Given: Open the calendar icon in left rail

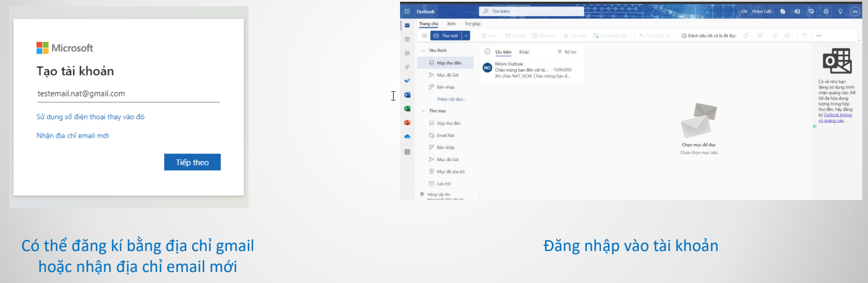Looking at the screenshot, I should (x=407, y=39).
